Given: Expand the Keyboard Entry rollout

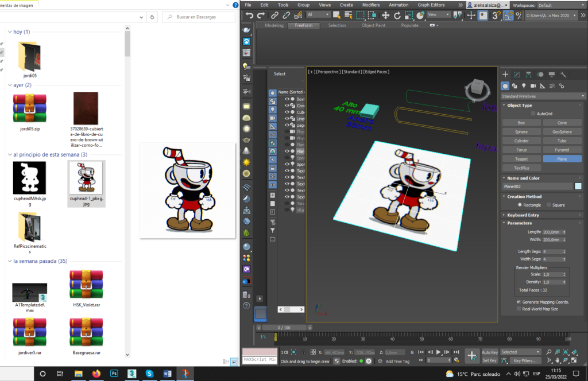Looking at the screenshot, I should tap(524, 215).
